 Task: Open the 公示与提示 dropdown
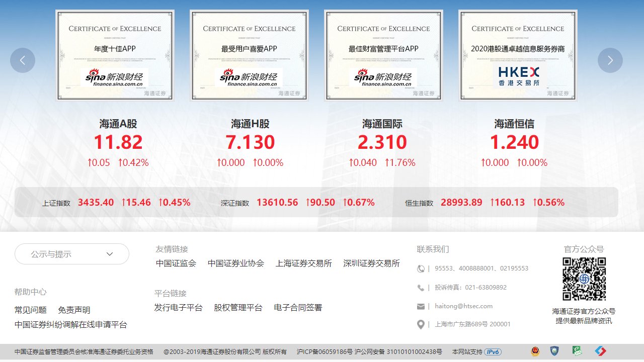click(x=72, y=254)
